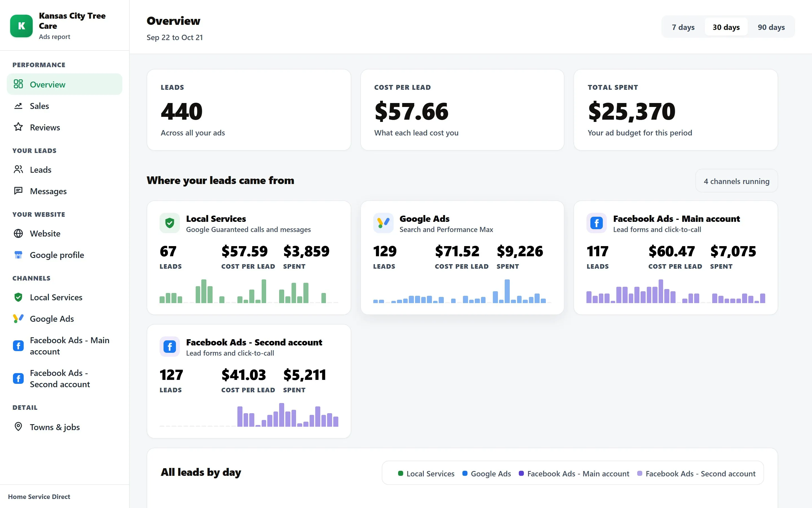Click the $57.66 cost per lead value
Screen dimensions: 812x508
tap(411, 111)
